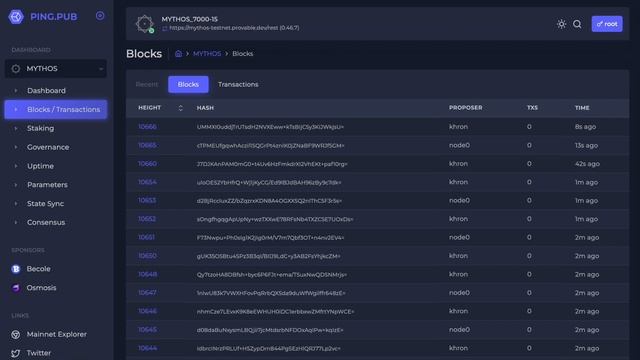The width and height of the screenshot is (640, 360).
Task: Click the HEIGHT column header
Action: click(149, 108)
